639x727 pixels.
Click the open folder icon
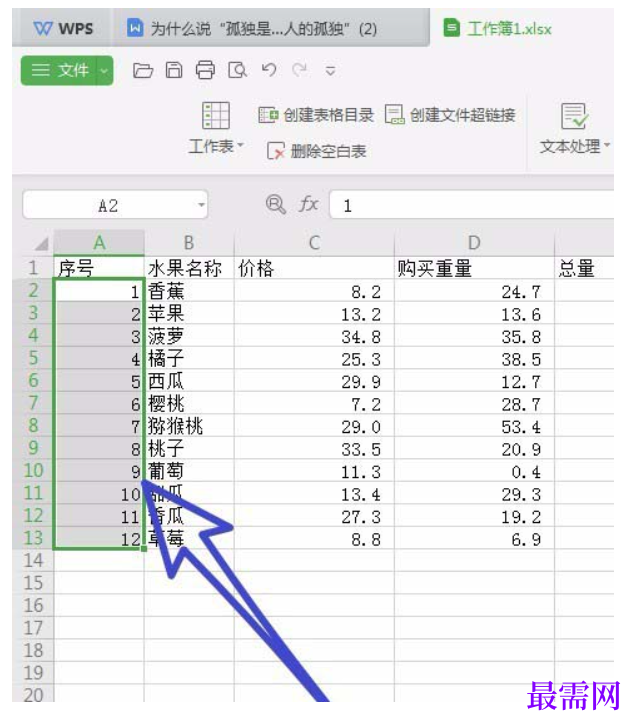[143, 70]
